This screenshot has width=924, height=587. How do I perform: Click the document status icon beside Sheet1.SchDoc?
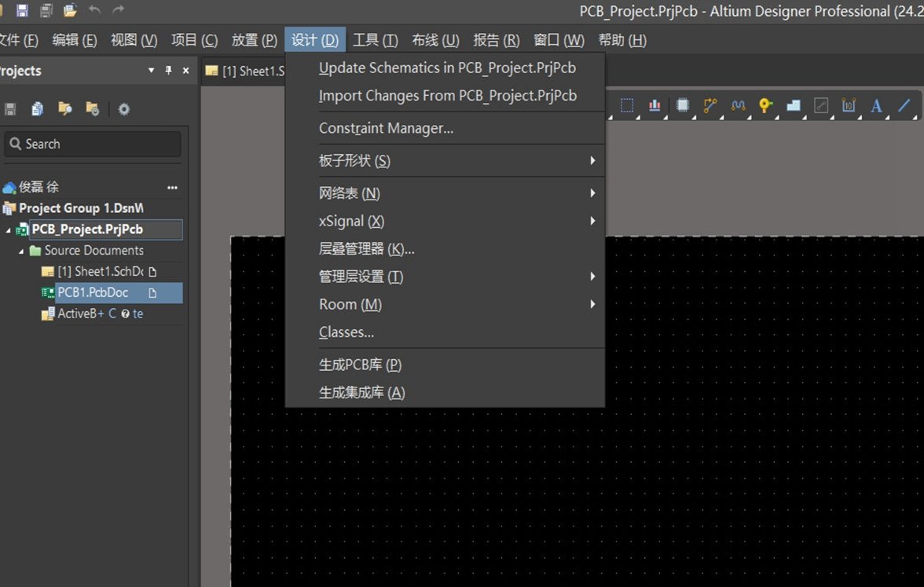[152, 272]
